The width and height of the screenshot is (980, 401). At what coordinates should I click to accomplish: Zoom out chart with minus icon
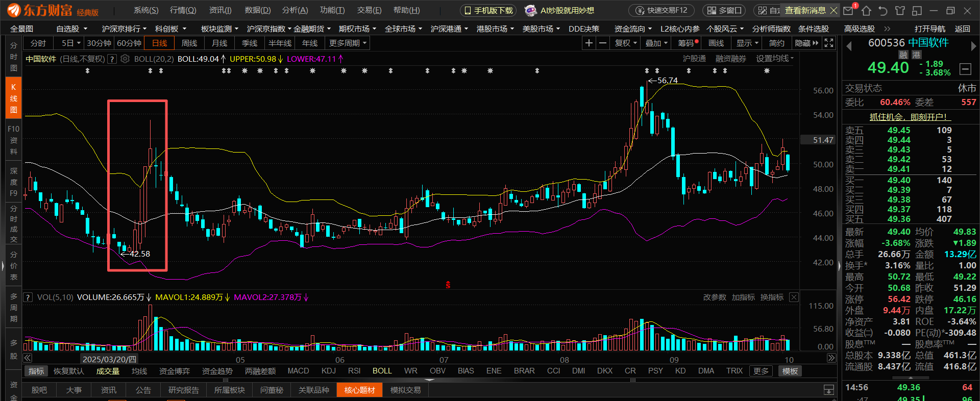[x=603, y=43]
